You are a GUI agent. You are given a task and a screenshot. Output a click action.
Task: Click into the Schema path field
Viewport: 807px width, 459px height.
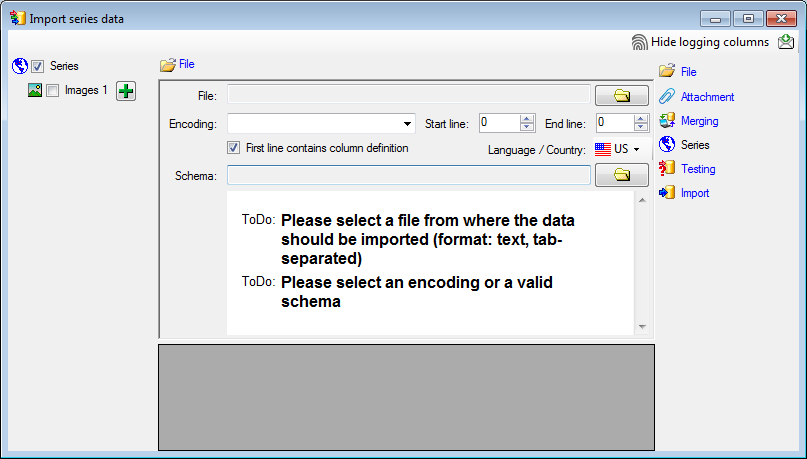(409, 175)
